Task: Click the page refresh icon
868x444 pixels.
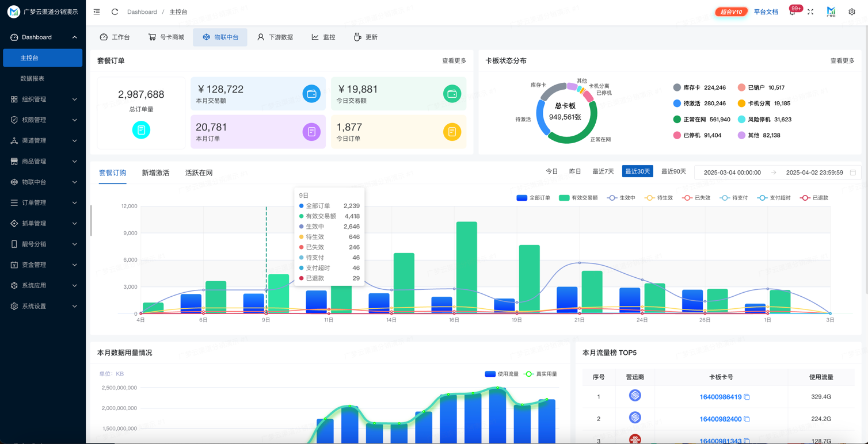Action: [x=115, y=12]
